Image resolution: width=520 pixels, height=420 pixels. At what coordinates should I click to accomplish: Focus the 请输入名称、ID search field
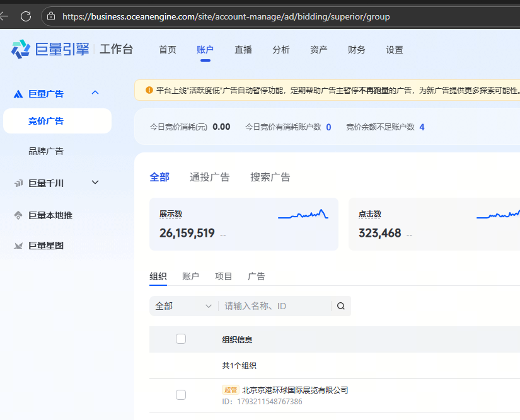274,306
